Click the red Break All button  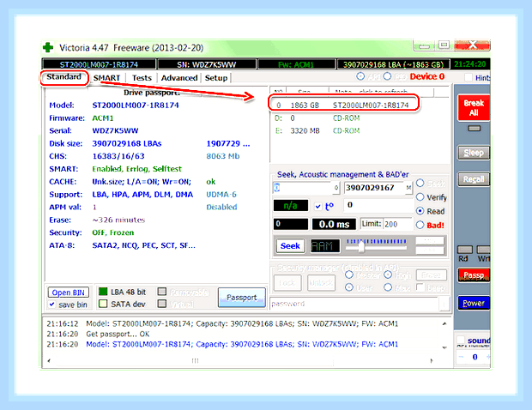tap(474, 108)
